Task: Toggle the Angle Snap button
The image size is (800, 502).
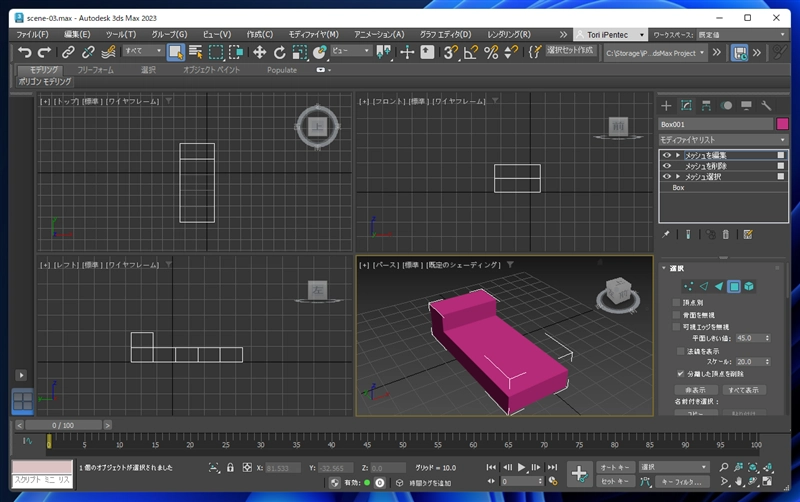Action: (470, 52)
